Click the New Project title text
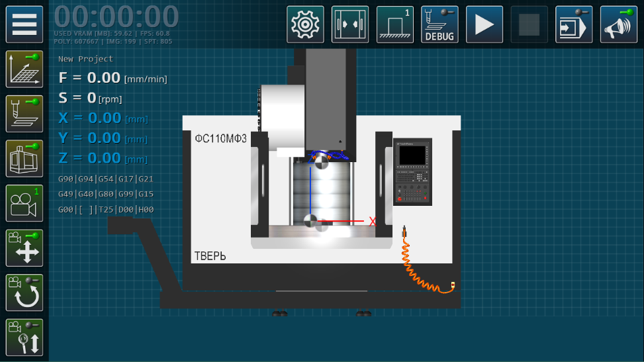Viewport: 644px width, 362px height. tap(85, 59)
